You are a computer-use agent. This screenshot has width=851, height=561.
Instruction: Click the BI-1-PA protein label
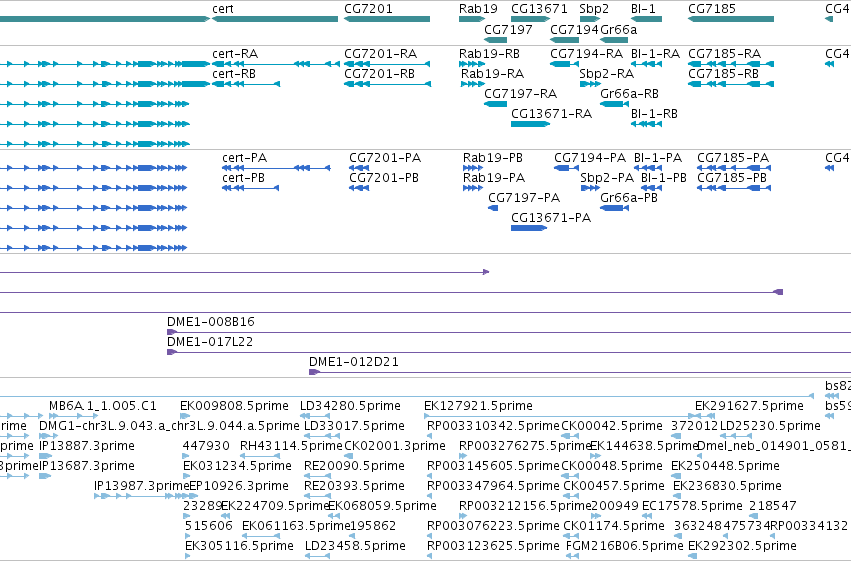658,158
